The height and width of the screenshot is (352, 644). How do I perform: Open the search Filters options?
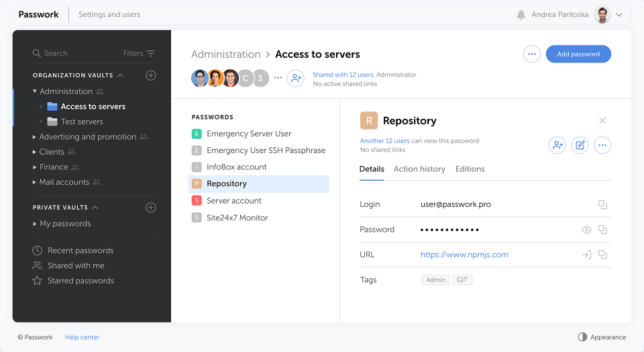tap(140, 53)
